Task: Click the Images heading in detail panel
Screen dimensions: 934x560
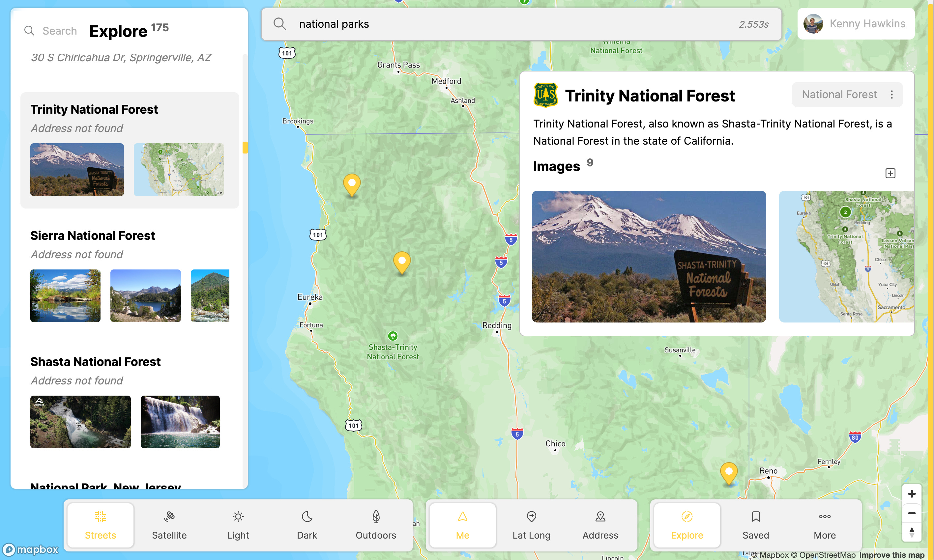Action: pos(556,166)
